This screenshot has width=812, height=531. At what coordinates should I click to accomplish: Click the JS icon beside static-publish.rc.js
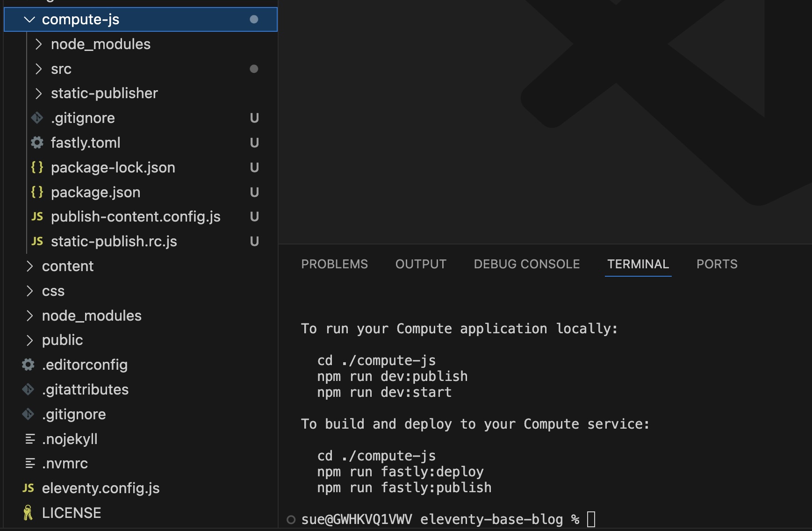click(x=37, y=241)
